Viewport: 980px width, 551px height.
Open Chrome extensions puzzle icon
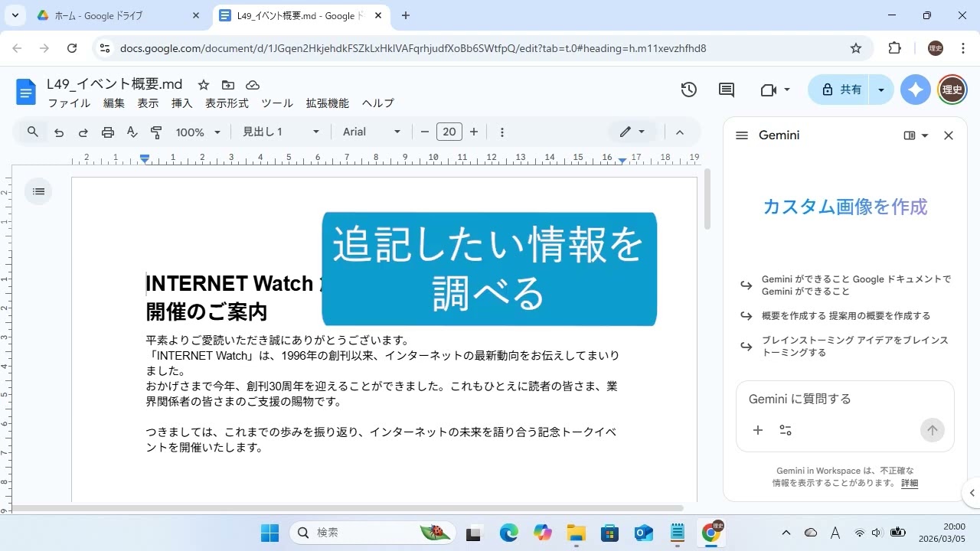(894, 48)
